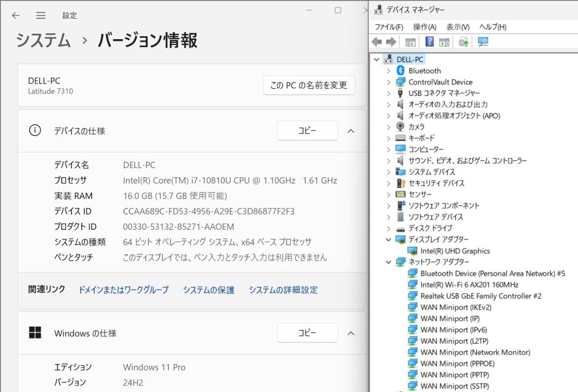Select Intel(R) Wi-Fi 6 AX201 160MHz adapter
The width and height of the screenshot is (578, 392).
[x=469, y=284]
